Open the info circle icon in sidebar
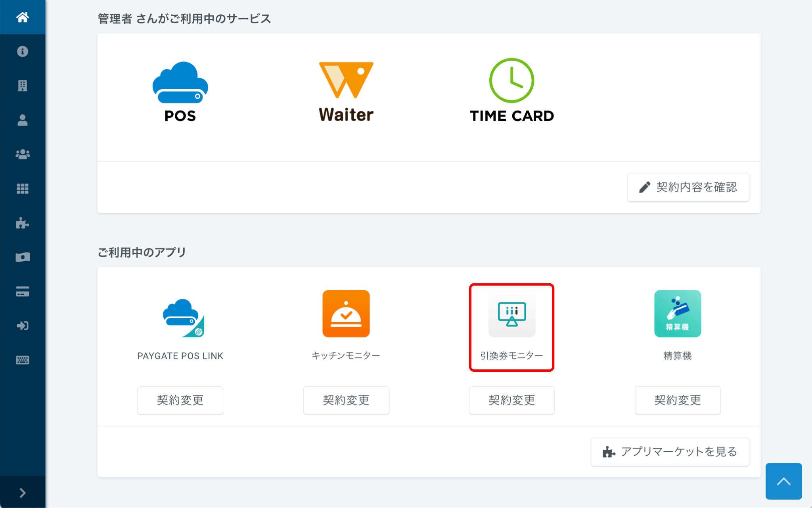812x508 pixels. click(x=23, y=52)
